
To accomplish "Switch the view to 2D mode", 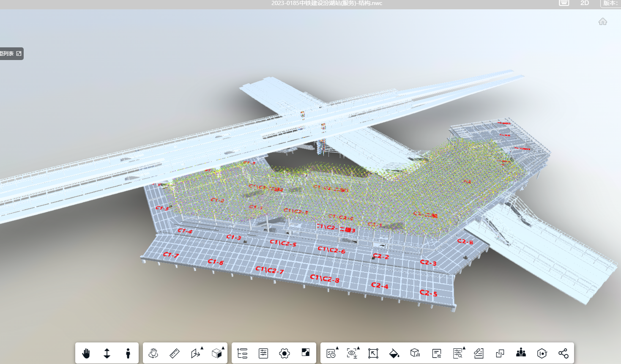I will [x=585, y=3].
